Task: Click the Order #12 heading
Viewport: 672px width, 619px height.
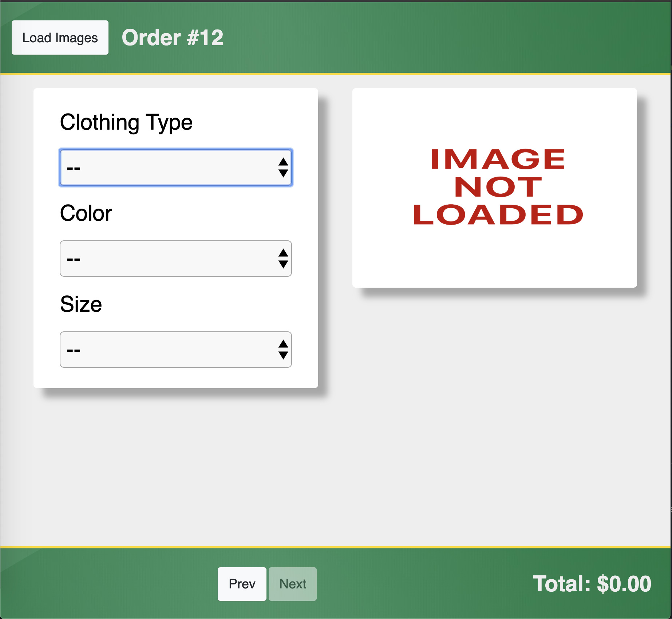Action: (173, 38)
